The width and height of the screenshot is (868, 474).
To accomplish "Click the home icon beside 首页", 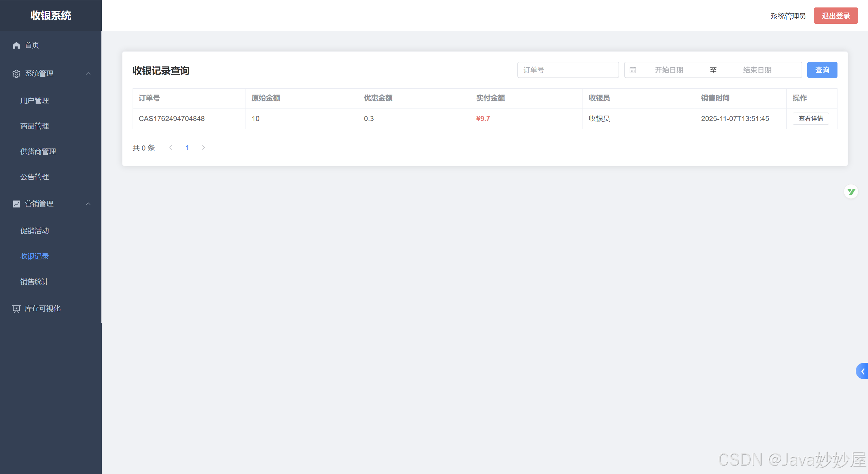I will (16, 45).
